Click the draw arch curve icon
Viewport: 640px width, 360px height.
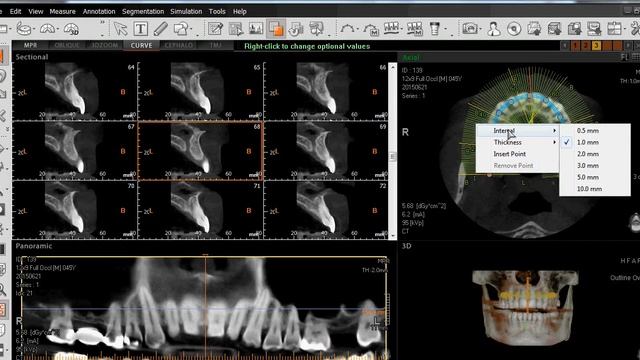click(347, 29)
